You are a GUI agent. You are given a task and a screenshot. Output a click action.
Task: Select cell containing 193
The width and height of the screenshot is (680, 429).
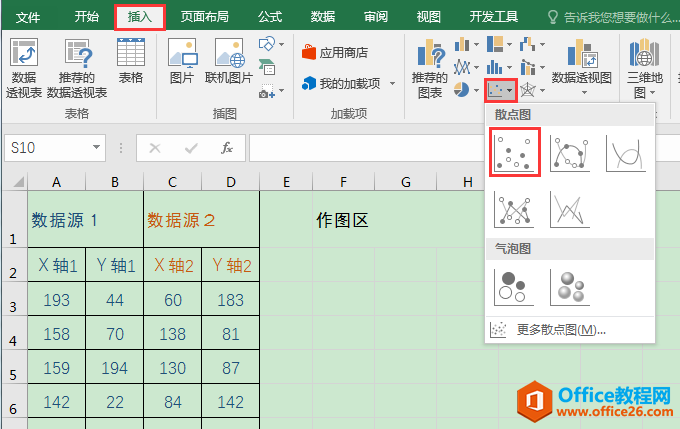click(x=57, y=299)
